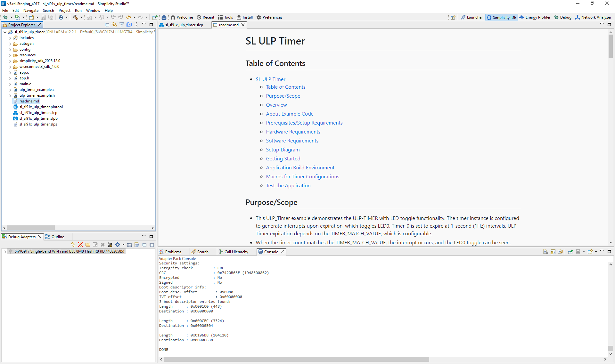This screenshot has height=364, width=615.
Task: Open the Project menu
Action: pyautogui.click(x=64, y=10)
